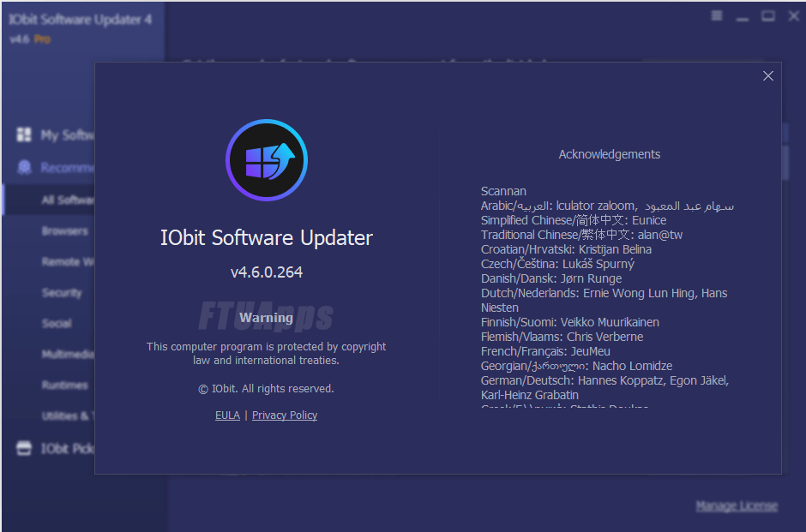Image resolution: width=806 pixels, height=532 pixels.
Task: Click the v4.6.0.264 version text
Action: coord(267,272)
